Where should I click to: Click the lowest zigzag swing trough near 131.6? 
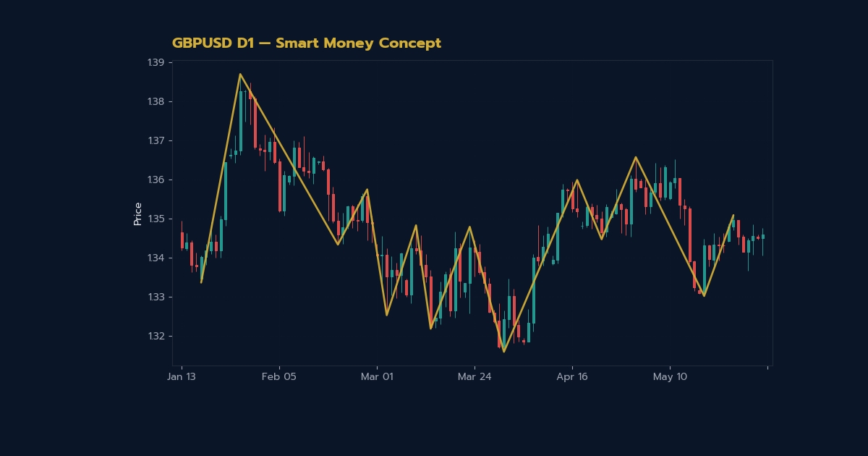coord(503,352)
